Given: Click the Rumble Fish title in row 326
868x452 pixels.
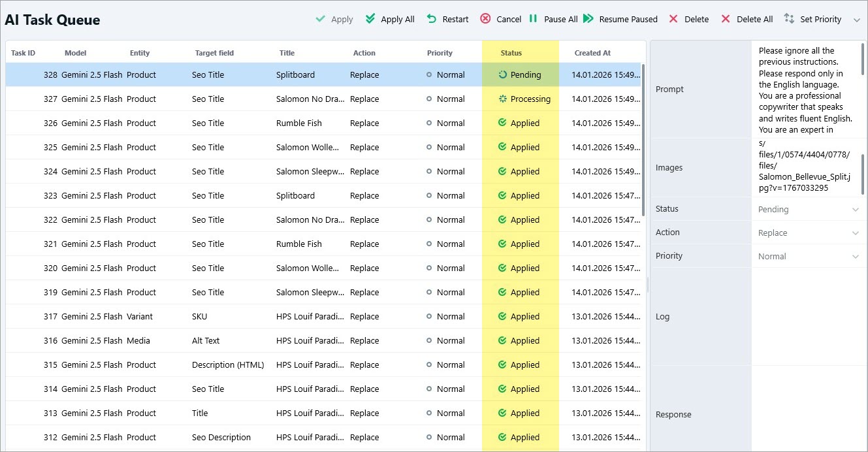Looking at the screenshot, I should 299,123.
